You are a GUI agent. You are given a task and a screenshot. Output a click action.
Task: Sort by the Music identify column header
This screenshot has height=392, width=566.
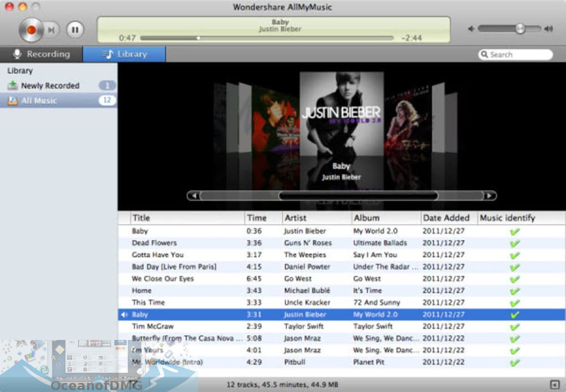point(521,218)
